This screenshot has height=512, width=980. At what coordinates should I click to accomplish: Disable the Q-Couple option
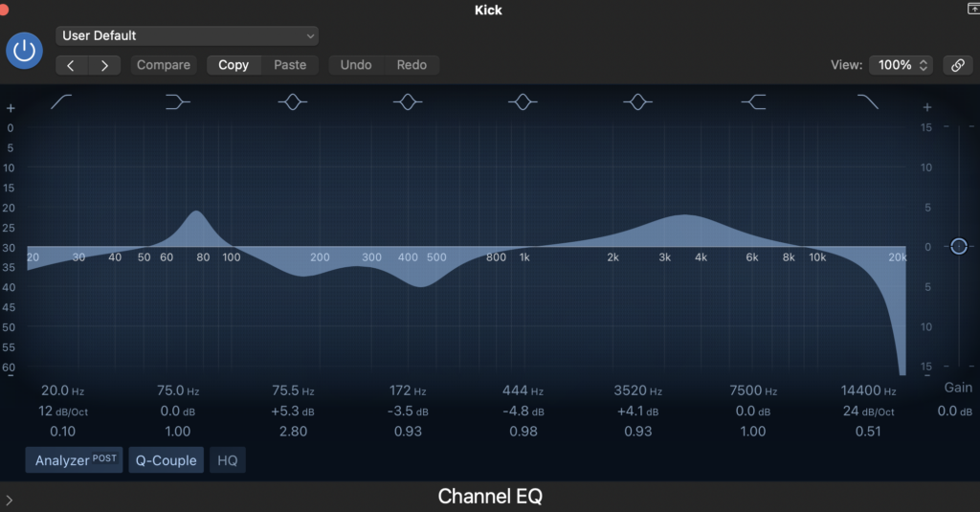[x=166, y=460]
